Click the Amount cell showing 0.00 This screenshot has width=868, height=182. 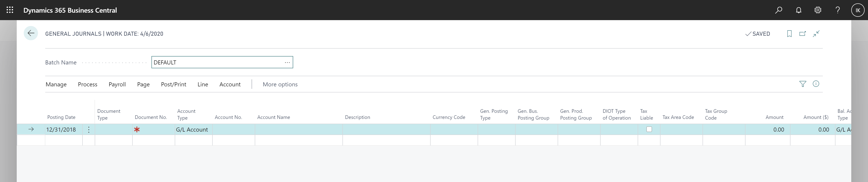pos(768,129)
